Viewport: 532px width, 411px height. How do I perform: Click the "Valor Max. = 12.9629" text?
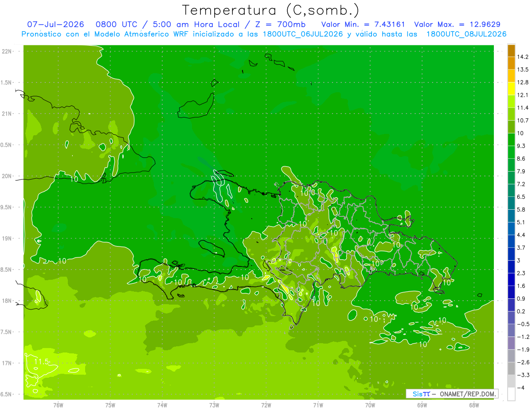coord(457,24)
